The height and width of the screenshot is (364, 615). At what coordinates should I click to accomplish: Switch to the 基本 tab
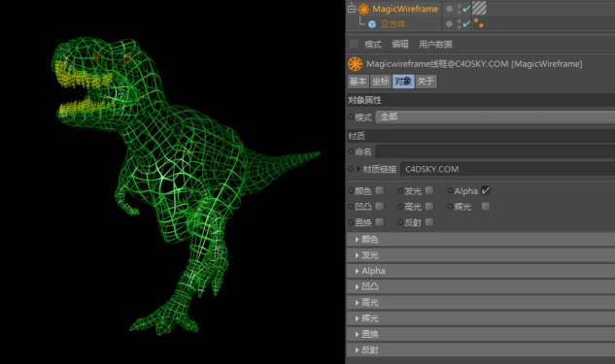[x=359, y=82]
